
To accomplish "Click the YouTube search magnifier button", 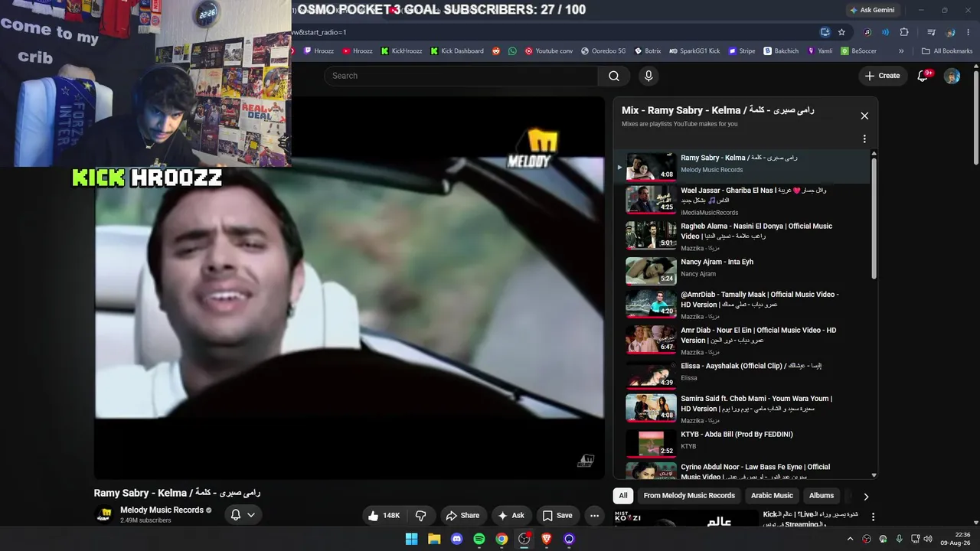I will click(614, 76).
